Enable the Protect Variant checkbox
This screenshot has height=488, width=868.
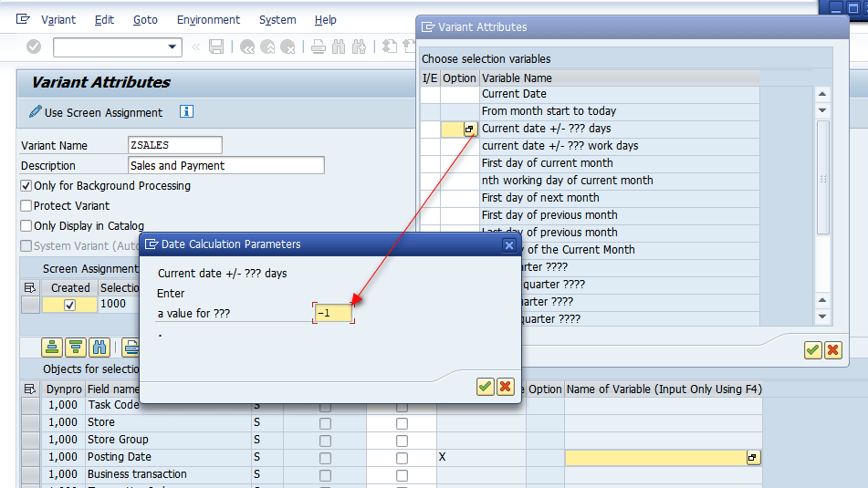click(26, 206)
